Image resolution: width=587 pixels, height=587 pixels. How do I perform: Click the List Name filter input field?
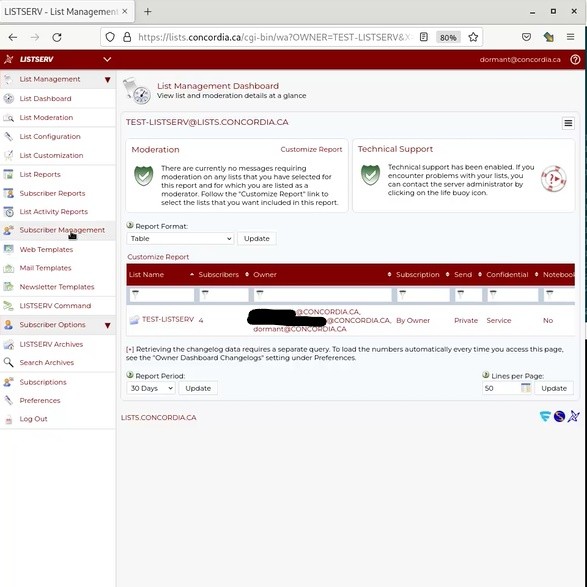tap(162, 295)
